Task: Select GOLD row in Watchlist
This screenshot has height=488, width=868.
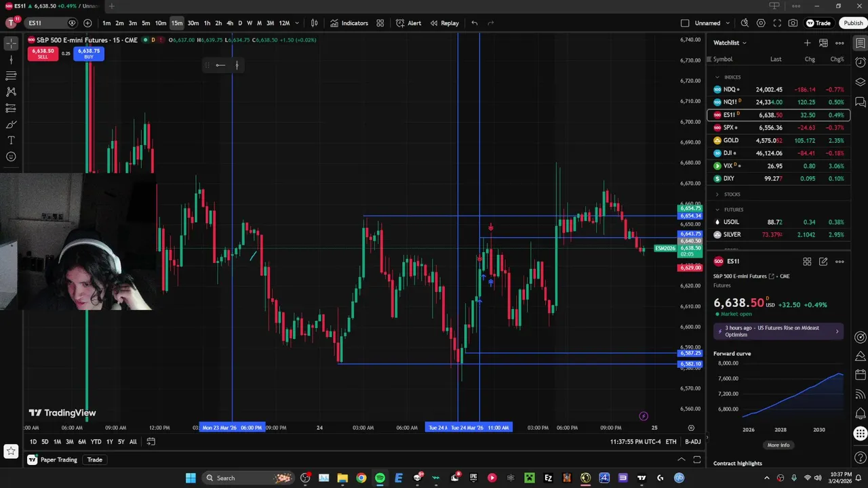Action: (778, 140)
